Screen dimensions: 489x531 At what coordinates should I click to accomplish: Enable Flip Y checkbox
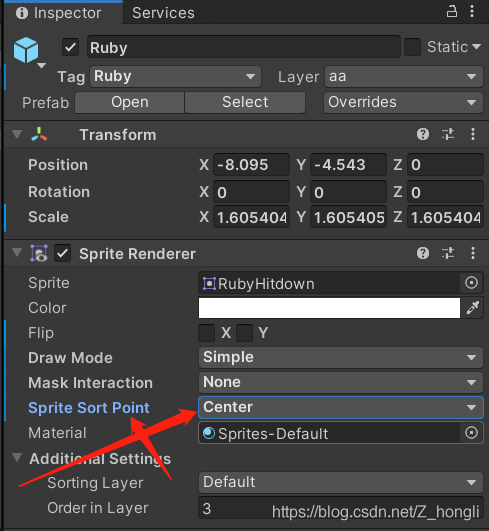pos(244,333)
